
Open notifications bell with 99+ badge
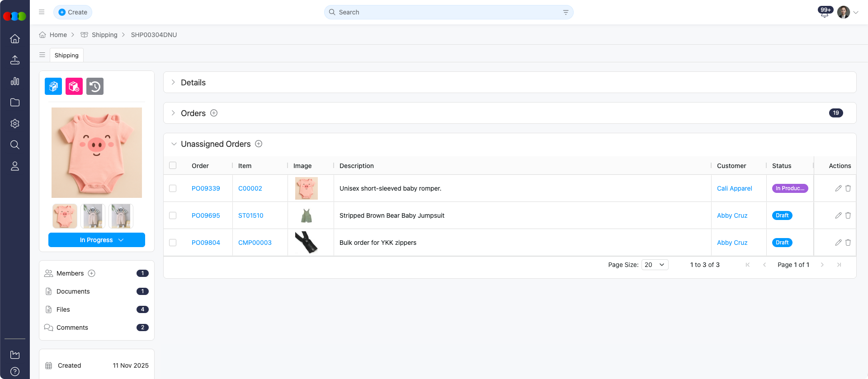click(x=824, y=13)
